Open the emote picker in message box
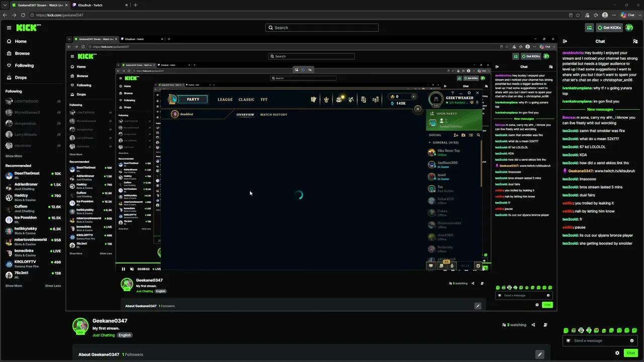The width and height of the screenshot is (644, 362). [632, 340]
